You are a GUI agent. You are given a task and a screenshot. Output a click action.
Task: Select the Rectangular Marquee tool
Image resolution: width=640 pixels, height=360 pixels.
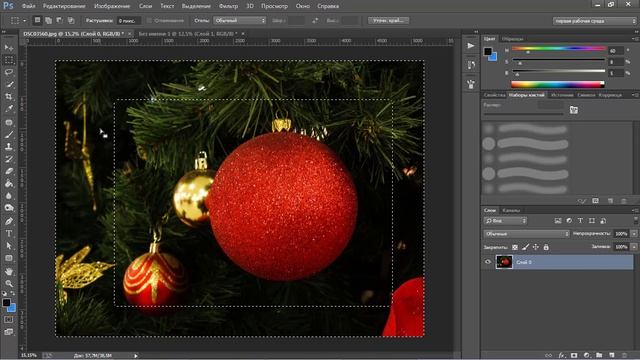coord(9,60)
